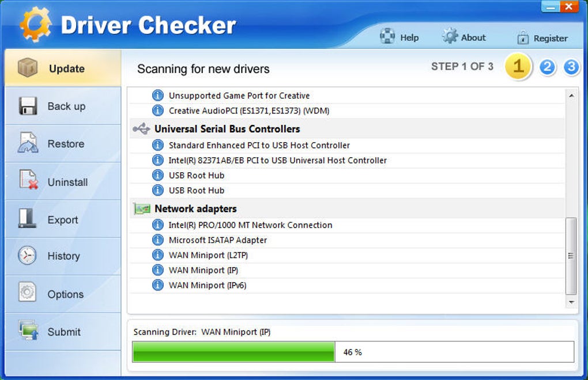Click the driver list scrollbar thumb
The width and height of the screenshot is (588, 380).
571,256
